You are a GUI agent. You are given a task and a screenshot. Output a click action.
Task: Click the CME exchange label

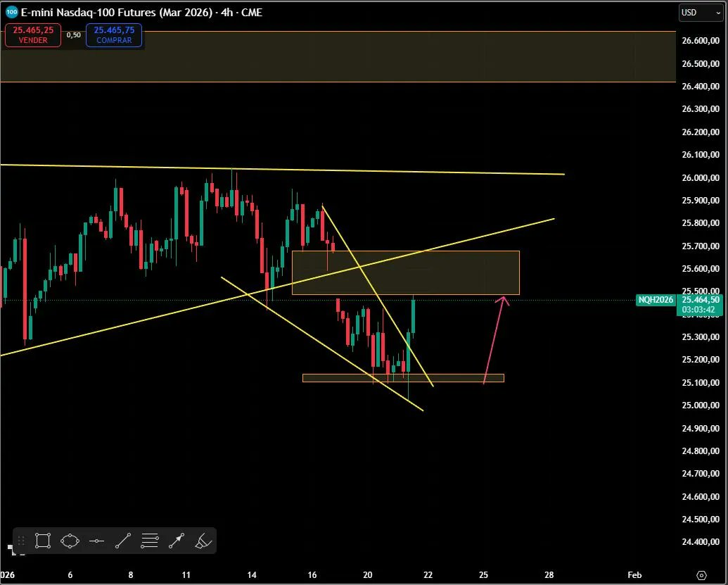[x=252, y=12]
